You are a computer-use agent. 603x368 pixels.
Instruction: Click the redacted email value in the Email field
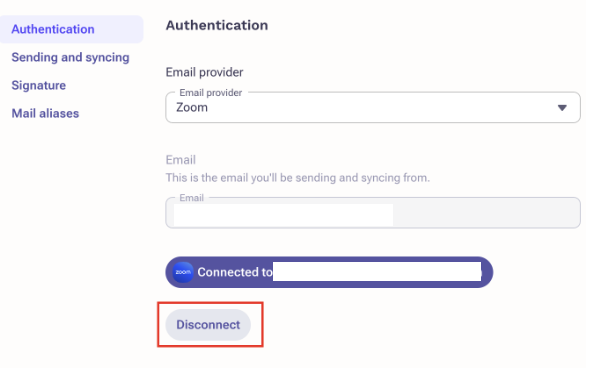point(283,215)
